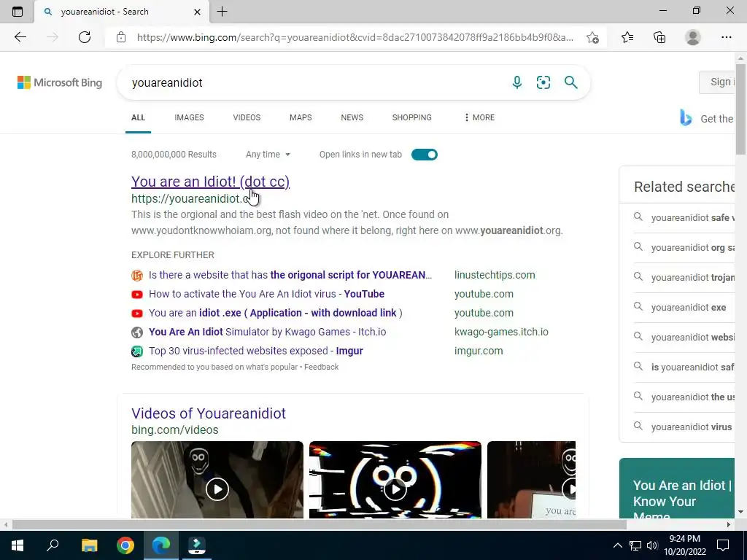Open the action center notification icon
747x560 pixels.
tap(723, 545)
